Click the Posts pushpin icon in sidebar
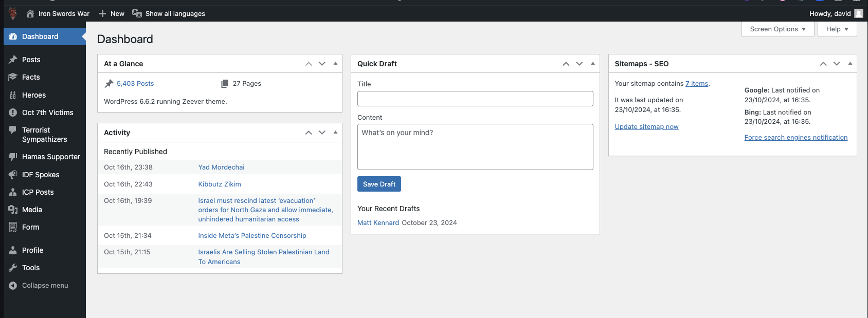Screen dimensions: 868x318 13,60
